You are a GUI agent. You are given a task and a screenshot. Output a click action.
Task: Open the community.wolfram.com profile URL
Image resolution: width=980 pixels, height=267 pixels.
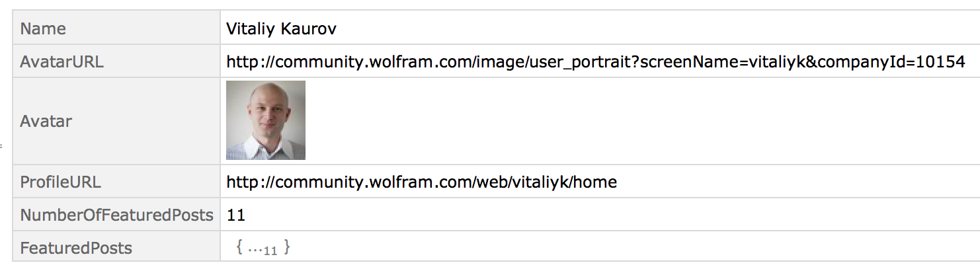(421, 182)
